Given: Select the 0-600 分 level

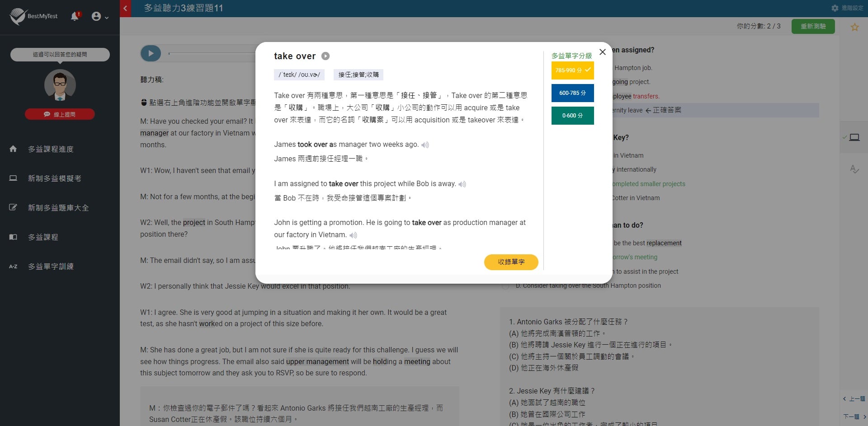Looking at the screenshot, I should coord(572,116).
